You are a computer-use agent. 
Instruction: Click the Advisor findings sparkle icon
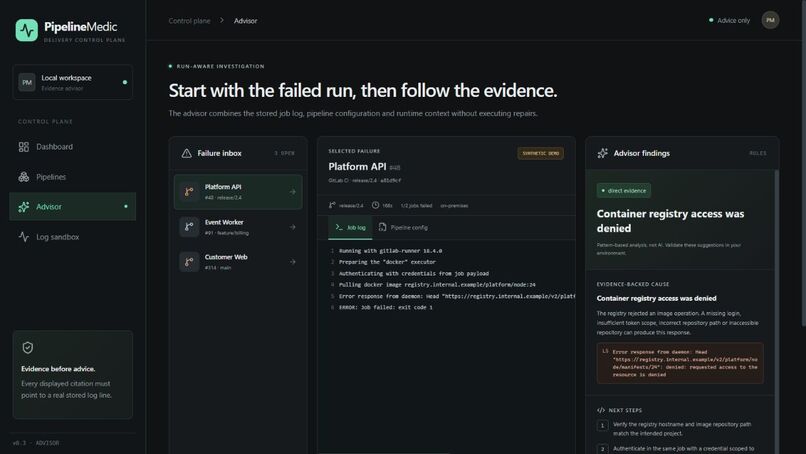click(602, 153)
